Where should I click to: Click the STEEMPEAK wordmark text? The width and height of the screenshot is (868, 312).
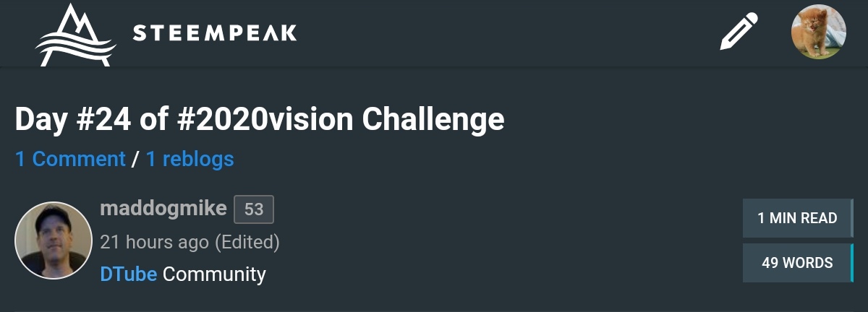coord(215,33)
